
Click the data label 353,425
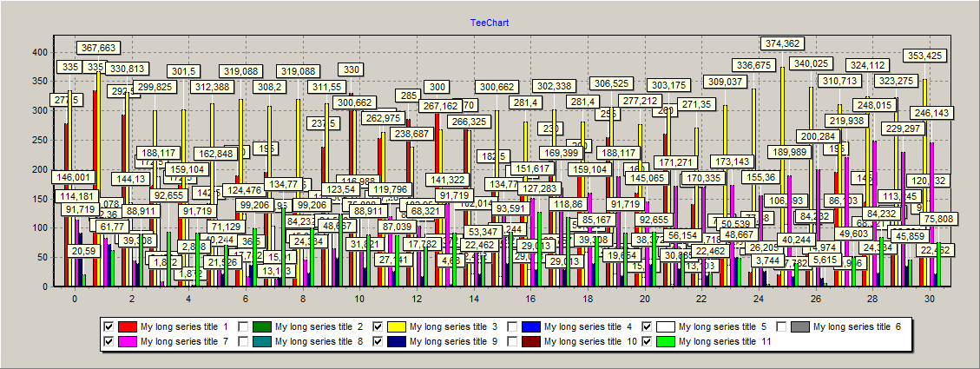click(x=924, y=56)
